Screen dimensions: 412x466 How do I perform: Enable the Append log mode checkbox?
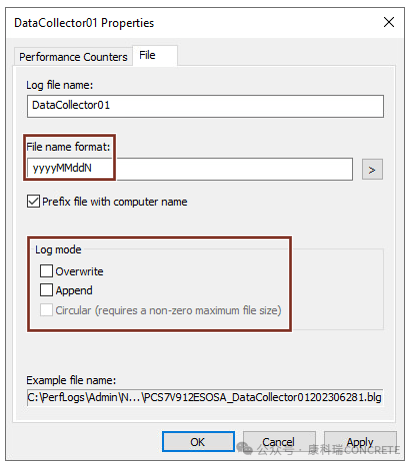46,290
